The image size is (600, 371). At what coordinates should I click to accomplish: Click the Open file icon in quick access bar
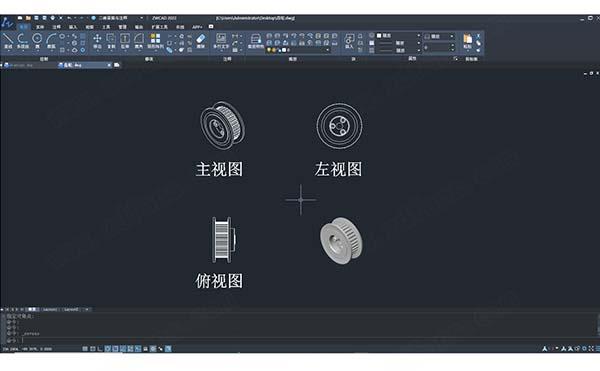click(28, 18)
